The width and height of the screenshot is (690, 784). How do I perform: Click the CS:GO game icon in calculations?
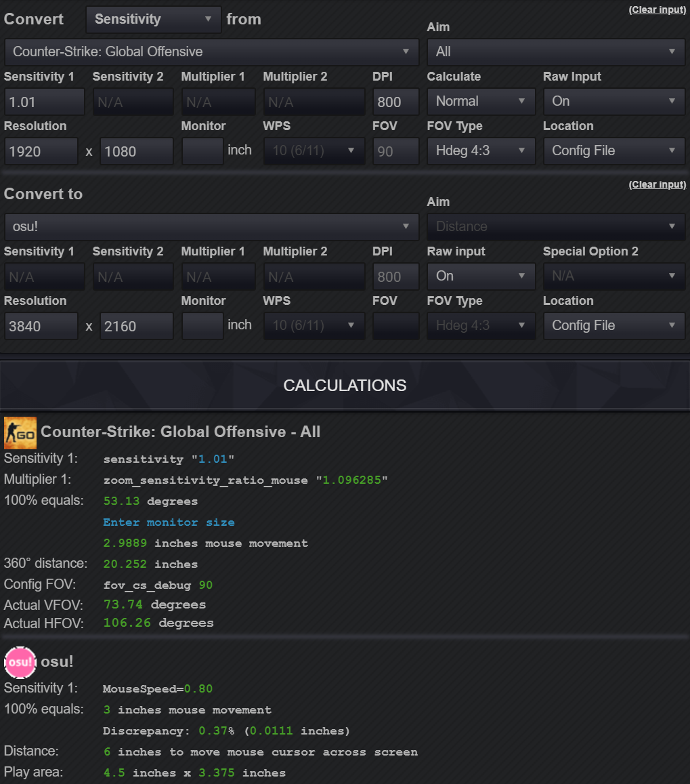20,432
